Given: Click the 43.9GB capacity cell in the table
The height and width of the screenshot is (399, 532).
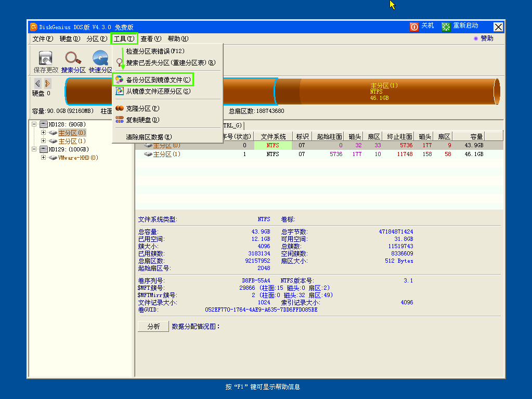Looking at the screenshot, I should [474, 145].
